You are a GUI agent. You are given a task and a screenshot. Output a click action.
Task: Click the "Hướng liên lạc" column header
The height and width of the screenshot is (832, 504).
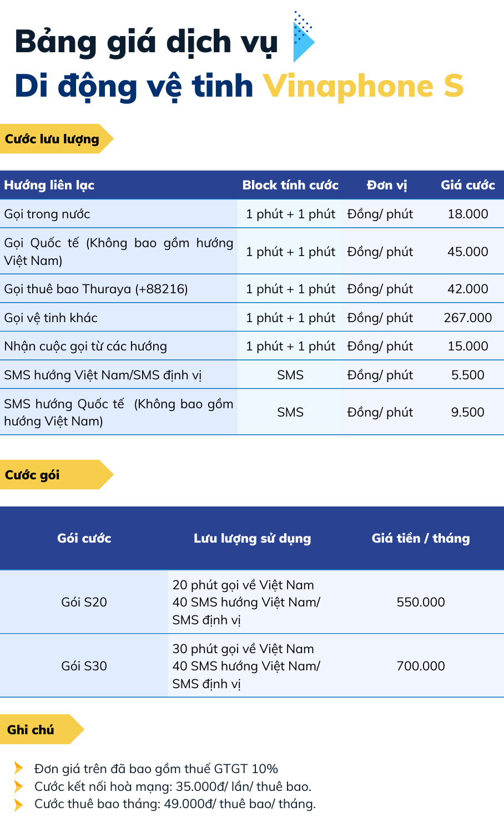(49, 185)
